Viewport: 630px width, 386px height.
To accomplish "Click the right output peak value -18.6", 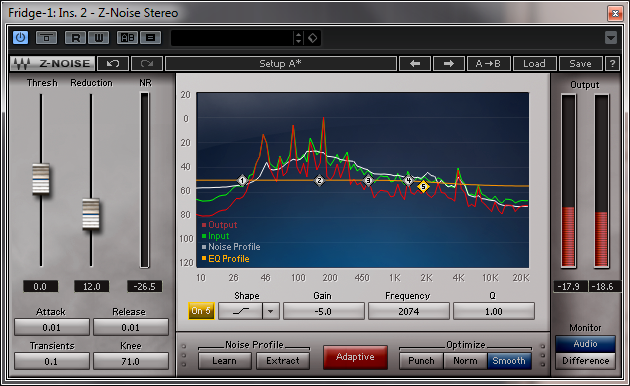I will [604, 286].
